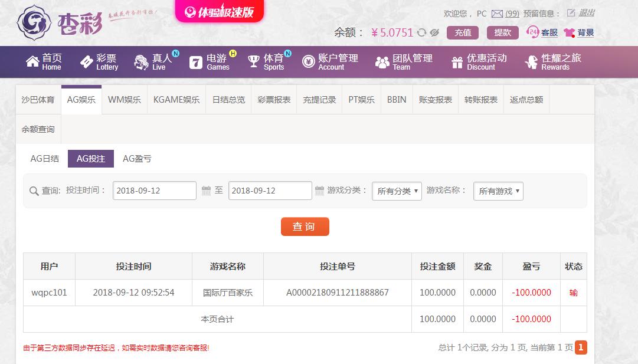The image size is (638, 364).
Task: Open 优惠活动 Discount menu
Action: click(x=479, y=62)
